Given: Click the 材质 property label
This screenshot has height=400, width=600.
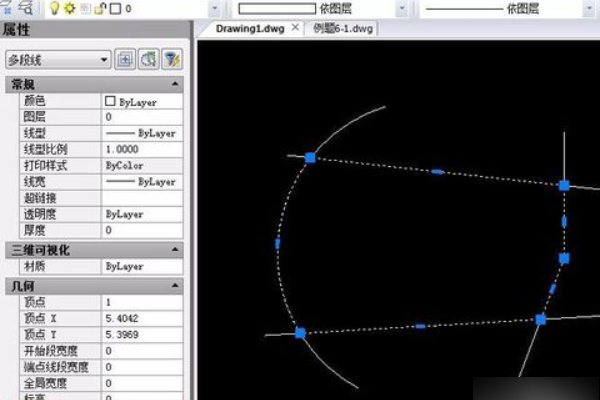Looking at the screenshot, I should pos(34,266).
